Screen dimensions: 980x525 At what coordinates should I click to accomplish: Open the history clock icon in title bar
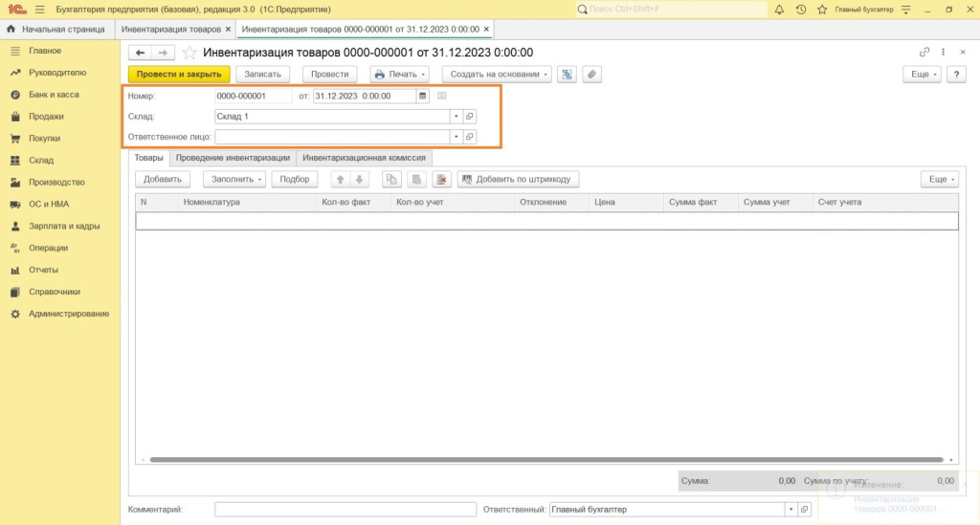click(x=801, y=9)
